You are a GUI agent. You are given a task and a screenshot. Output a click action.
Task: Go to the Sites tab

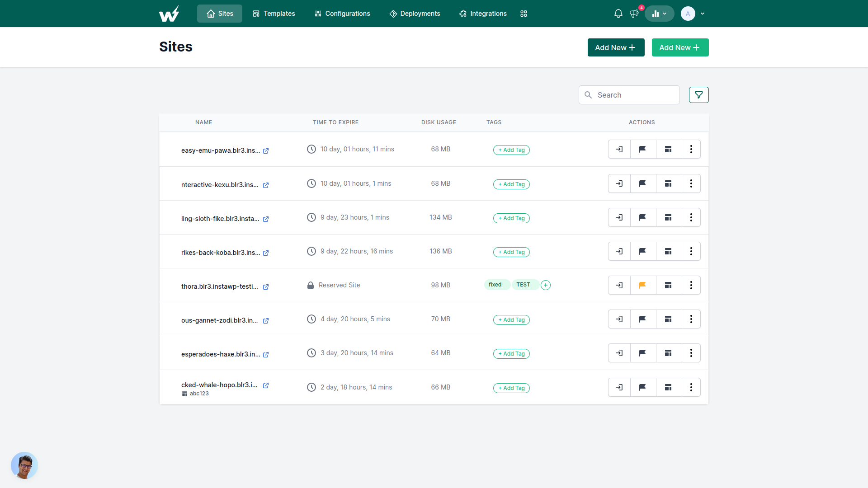coord(220,14)
